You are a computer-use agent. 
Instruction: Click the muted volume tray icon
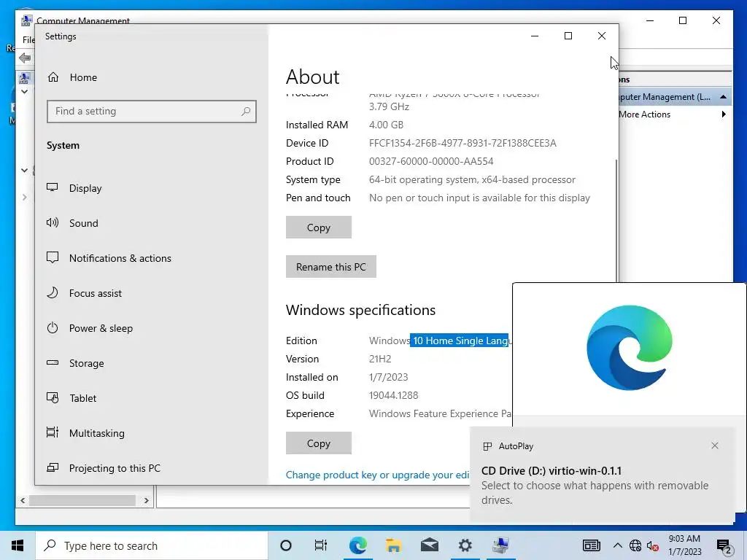(653, 546)
